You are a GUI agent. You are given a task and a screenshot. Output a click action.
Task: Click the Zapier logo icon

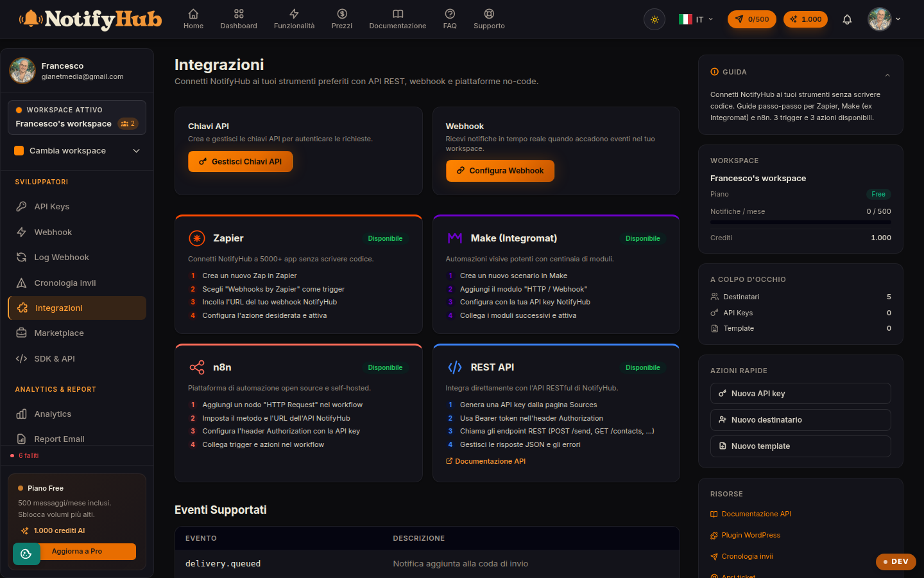tap(196, 238)
